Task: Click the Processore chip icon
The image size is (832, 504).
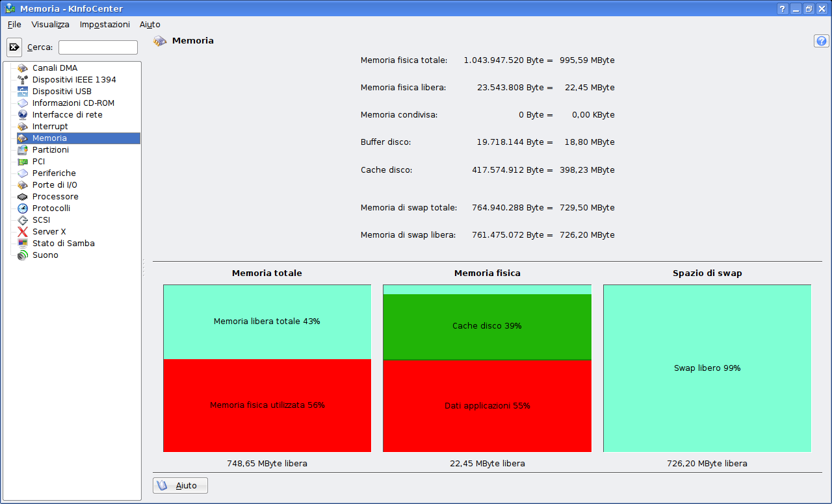Action: click(23, 197)
